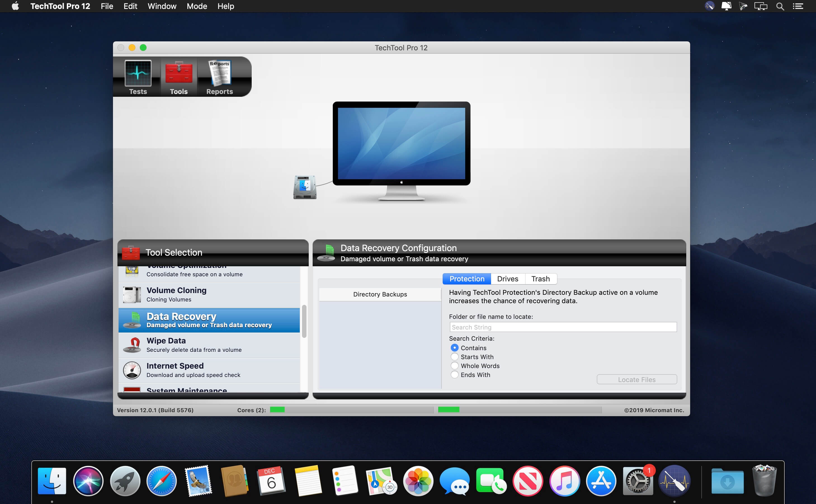Open the TechTool Pro 12 app menu

[60, 6]
